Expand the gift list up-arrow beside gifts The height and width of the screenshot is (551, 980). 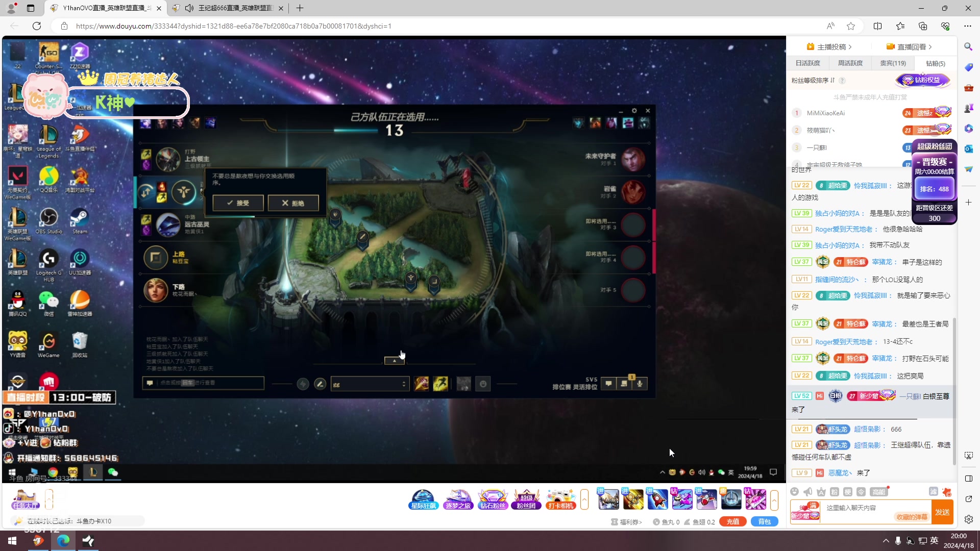[x=774, y=499]
